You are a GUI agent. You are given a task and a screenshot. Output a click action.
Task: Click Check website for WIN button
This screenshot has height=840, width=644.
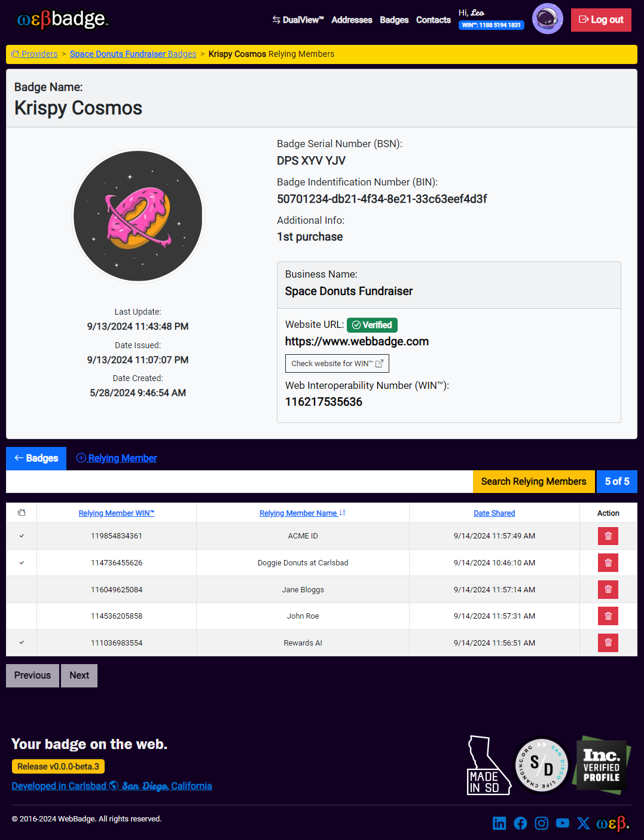(x=337, y=364)
